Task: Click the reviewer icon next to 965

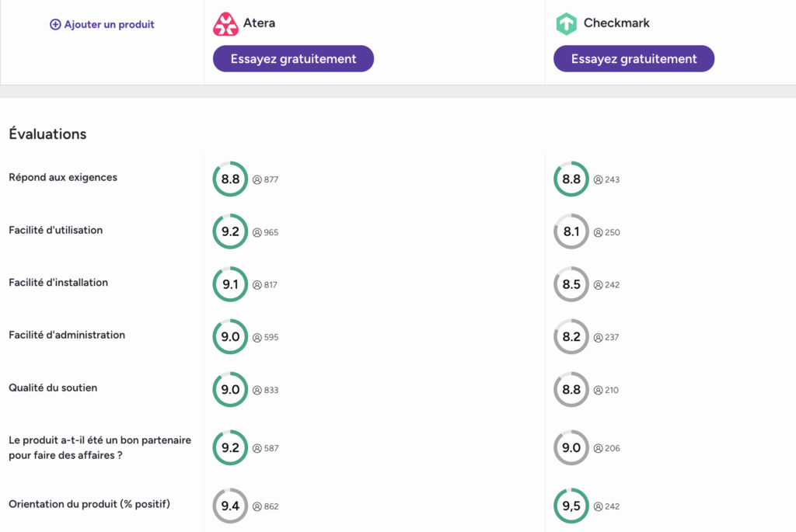Action: (x=257, y=232)
